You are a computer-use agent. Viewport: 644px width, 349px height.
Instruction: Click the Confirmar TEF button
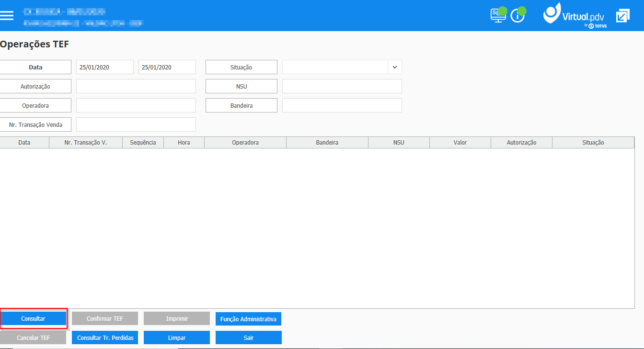pos(105,319)
